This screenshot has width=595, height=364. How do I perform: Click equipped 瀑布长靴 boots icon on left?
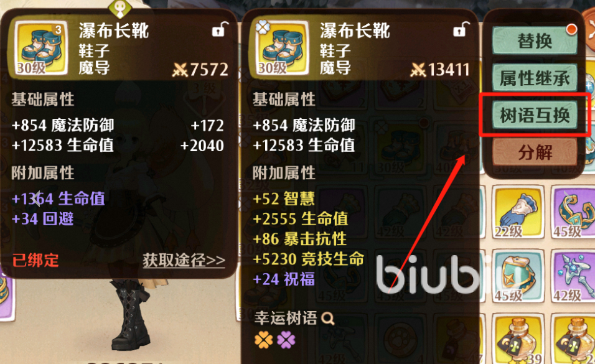click(42, 47)
